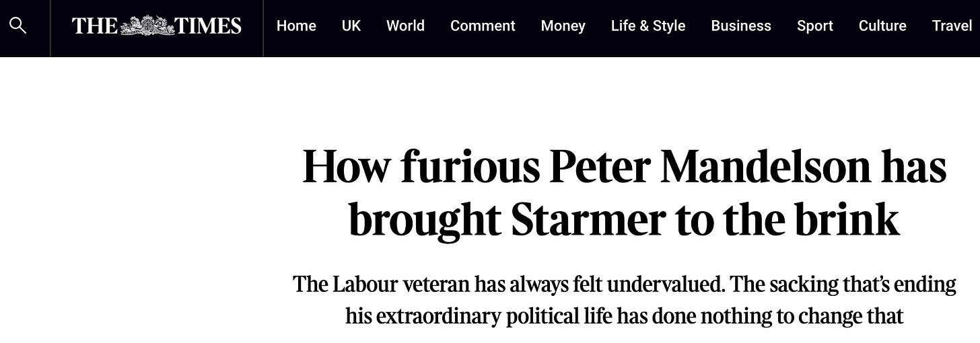Go to the Home section
Image resolution: width=980 pixels, height=343 pixels.
point(296,26)
